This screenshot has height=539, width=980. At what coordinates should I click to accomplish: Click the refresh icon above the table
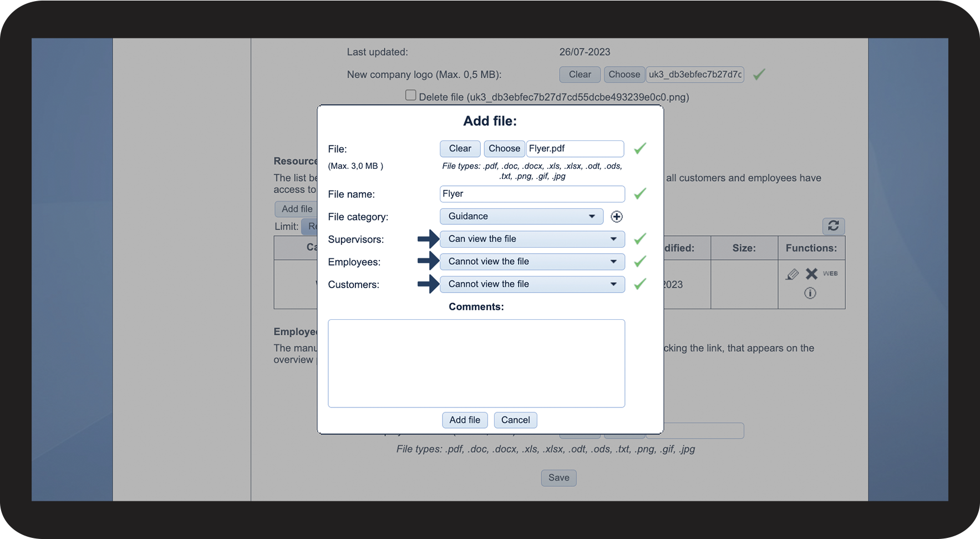coord(833,225)
